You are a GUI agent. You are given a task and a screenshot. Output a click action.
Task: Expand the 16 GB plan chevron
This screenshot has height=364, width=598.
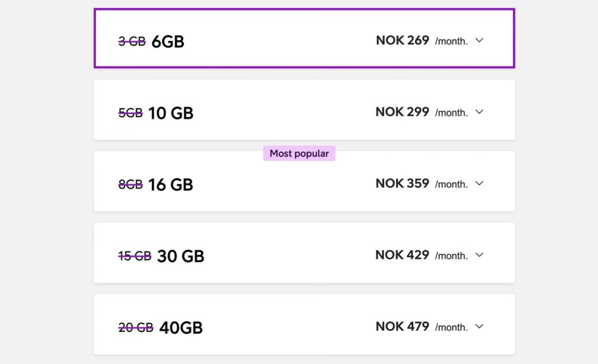479,184
